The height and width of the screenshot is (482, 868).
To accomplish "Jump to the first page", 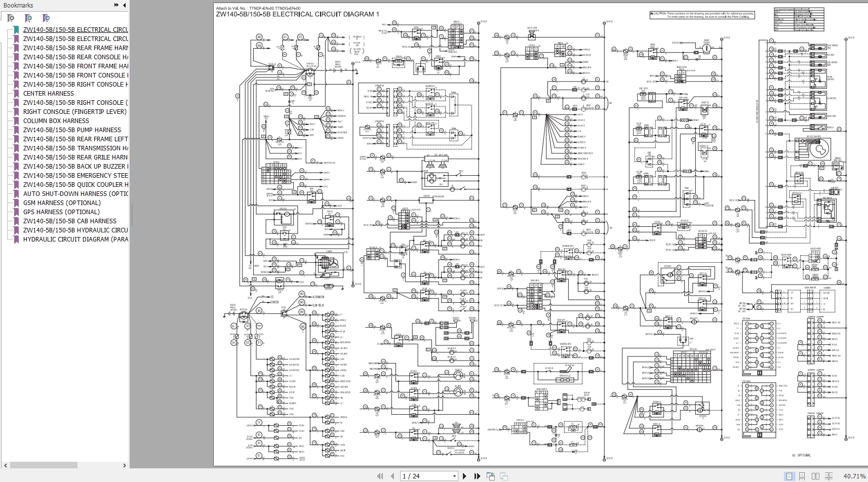I will click(x=380, y=476).
